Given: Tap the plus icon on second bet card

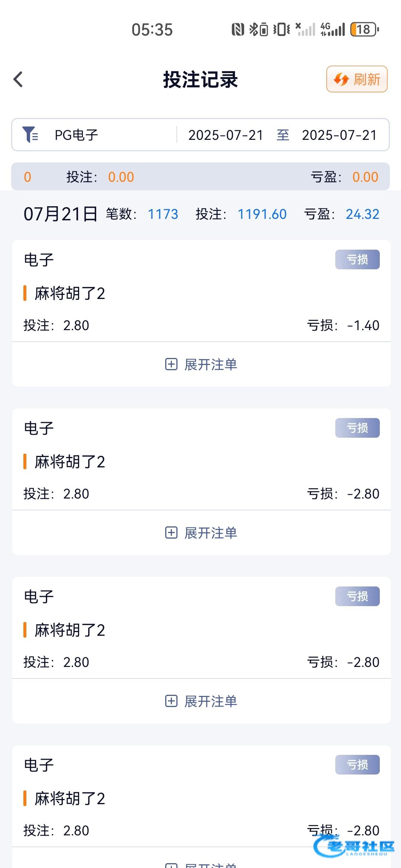Looking at the screenshot, I should (171, 533).
